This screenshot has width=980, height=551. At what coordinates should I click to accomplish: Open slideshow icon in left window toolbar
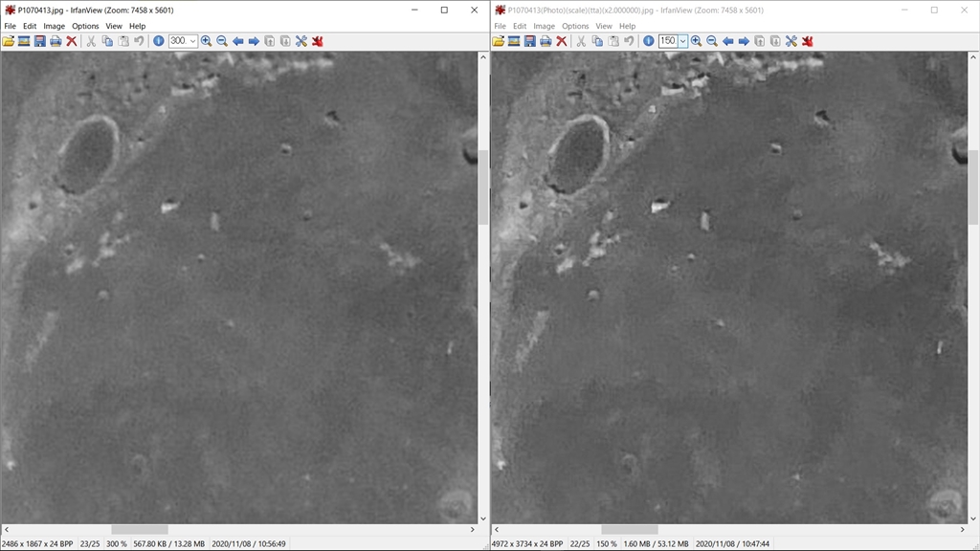pyautogui.click(x=24, y=41)
